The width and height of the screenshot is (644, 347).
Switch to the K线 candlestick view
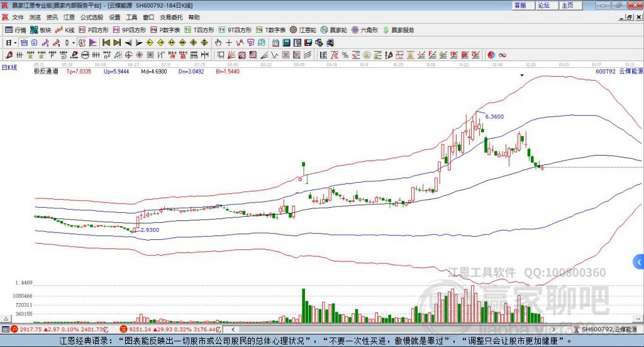click(x=65, y=30)
